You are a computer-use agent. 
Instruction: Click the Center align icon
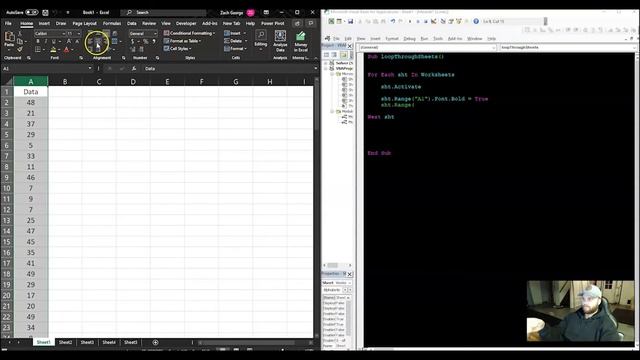pos(98,41)
